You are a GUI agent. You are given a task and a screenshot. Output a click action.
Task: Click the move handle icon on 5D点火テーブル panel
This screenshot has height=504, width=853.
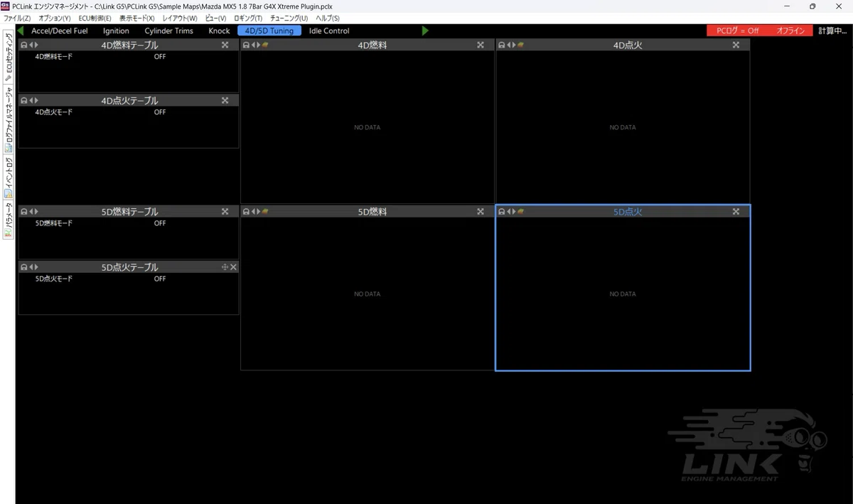[225, 267]
